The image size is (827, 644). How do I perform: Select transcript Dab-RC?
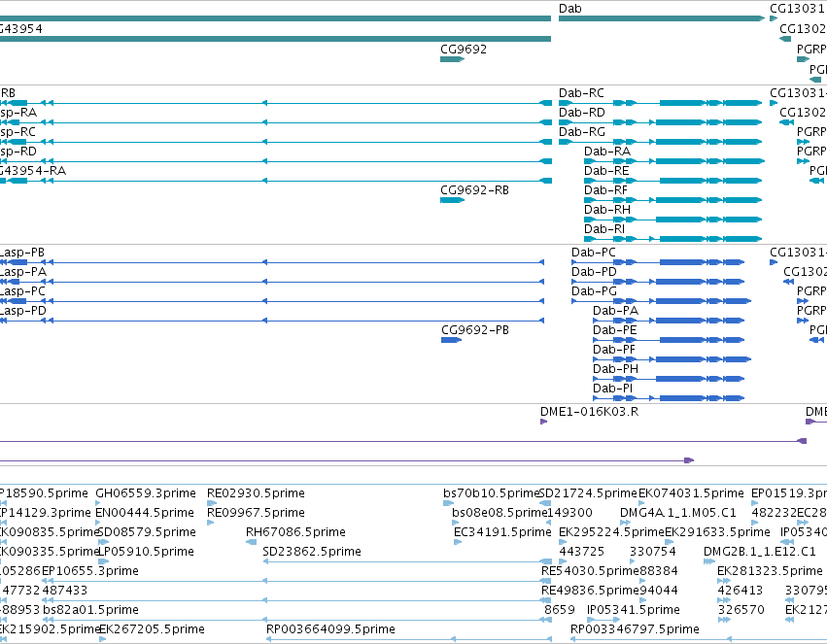[581, 93]
